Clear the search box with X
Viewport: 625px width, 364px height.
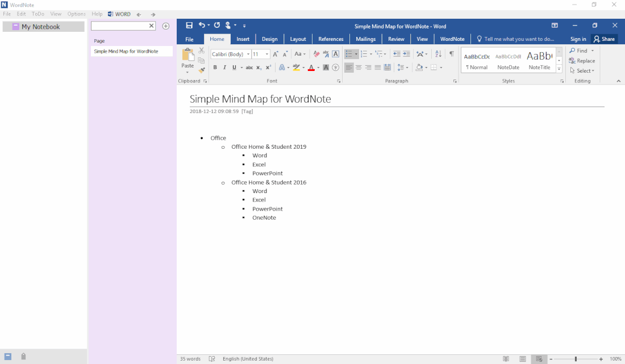click(152, 26)
